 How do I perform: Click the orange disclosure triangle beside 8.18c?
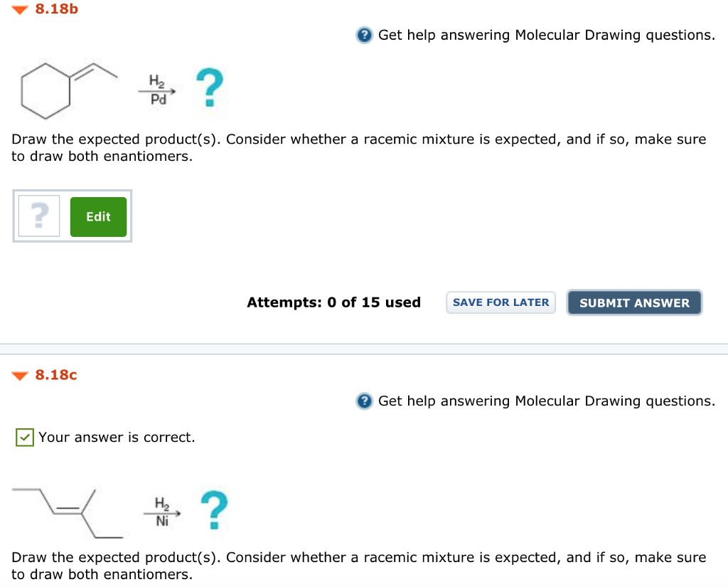tap(18, 375)
